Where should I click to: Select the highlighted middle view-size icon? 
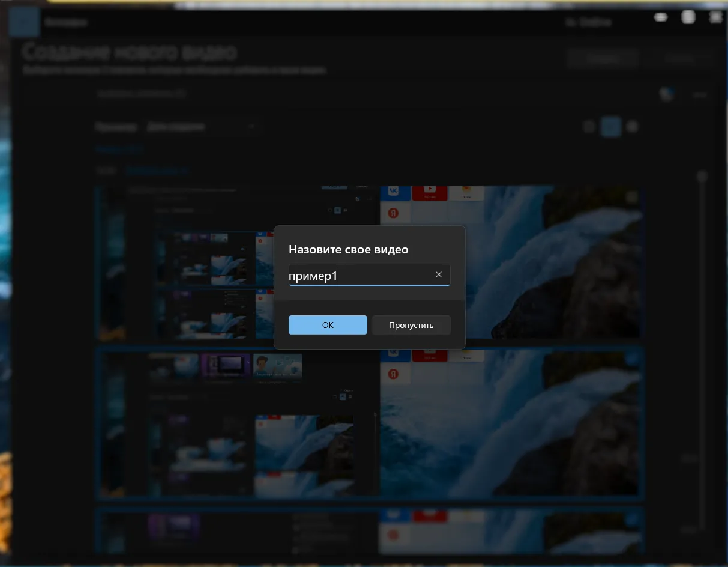611,127
